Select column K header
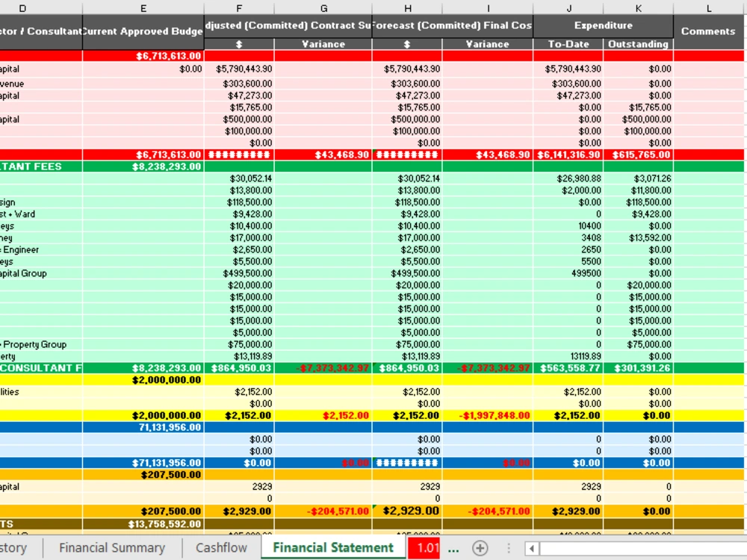This screenshot has width=747, height=560. [639, 8]
